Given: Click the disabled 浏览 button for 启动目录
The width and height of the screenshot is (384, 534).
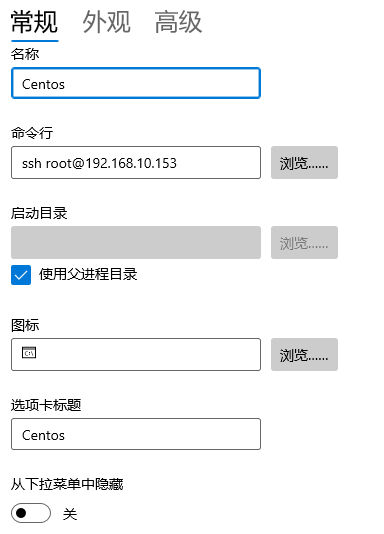Looking at the screenshot, I should [x=304, y=242].
